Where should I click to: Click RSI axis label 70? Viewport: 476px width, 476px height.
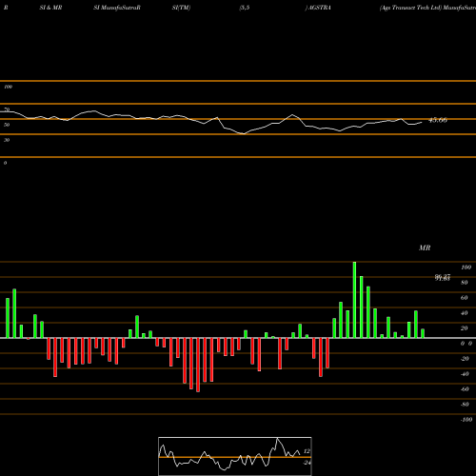[7, 109]
